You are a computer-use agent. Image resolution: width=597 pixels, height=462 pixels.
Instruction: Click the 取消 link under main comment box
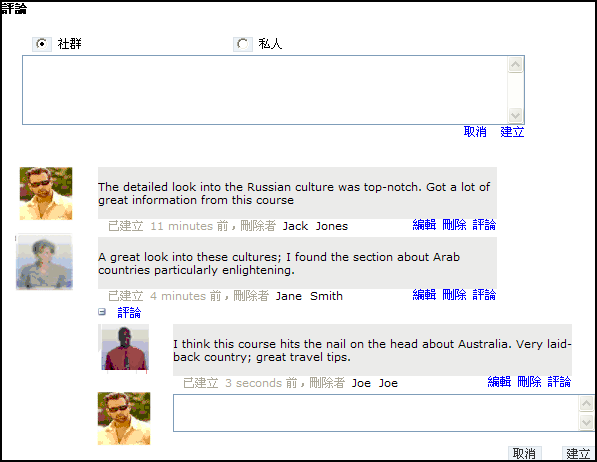point(475,132)
